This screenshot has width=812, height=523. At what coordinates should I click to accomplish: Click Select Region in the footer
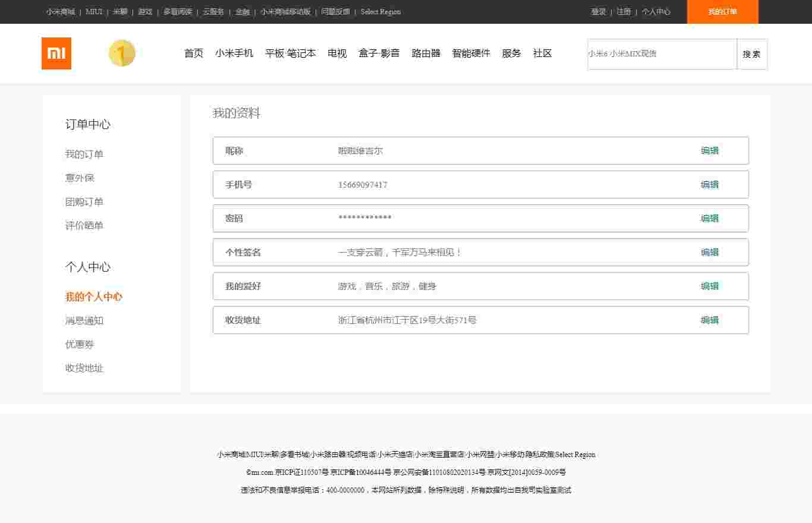575,455
